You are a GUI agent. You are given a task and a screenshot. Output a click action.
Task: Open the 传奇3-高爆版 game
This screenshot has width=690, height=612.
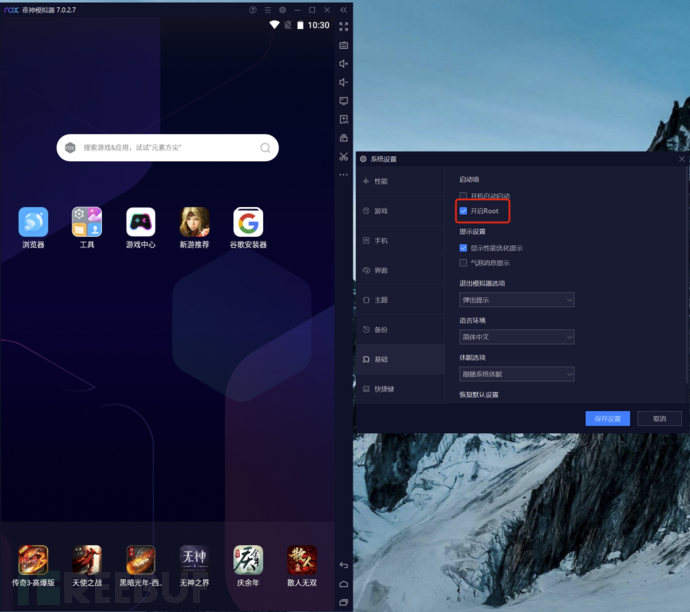[x=33, y=560]
